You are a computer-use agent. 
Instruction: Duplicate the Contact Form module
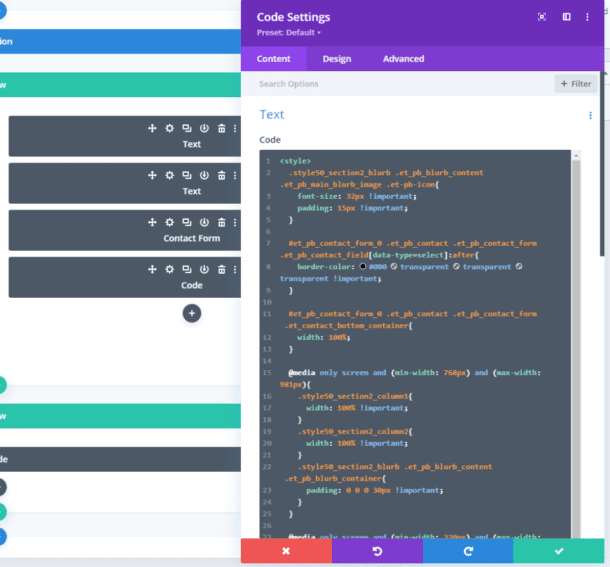tap(187, 222)
